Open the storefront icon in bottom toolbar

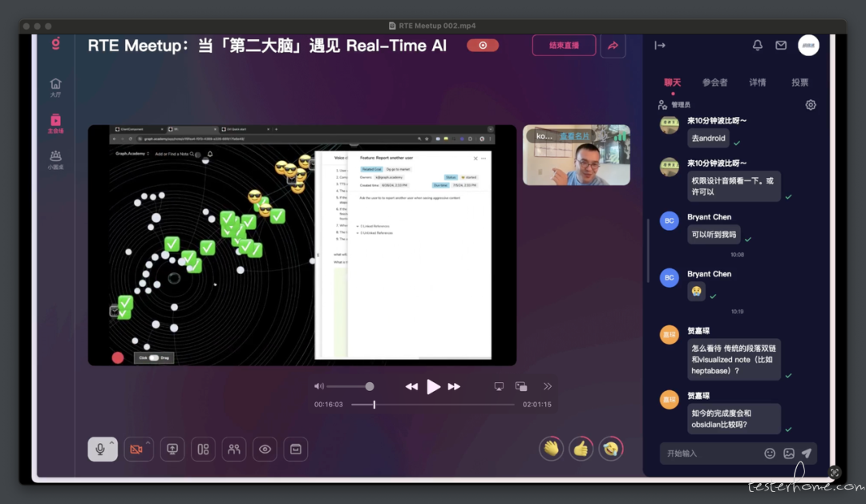click(296, 450)
